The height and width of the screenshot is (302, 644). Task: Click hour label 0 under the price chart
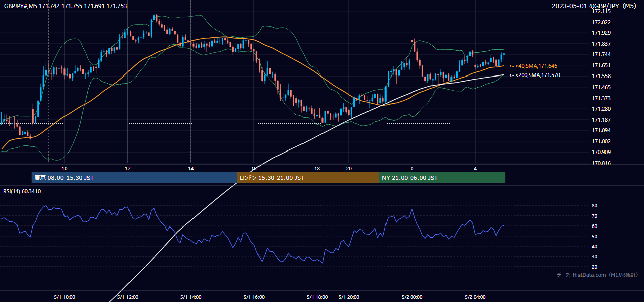tap(412, 168)
